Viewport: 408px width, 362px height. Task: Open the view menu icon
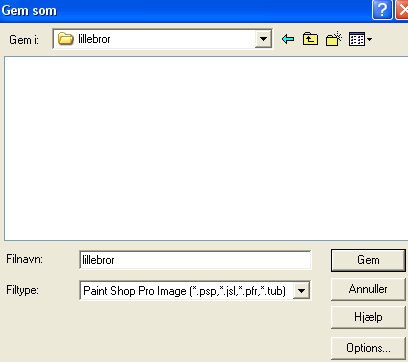point(360,39)
